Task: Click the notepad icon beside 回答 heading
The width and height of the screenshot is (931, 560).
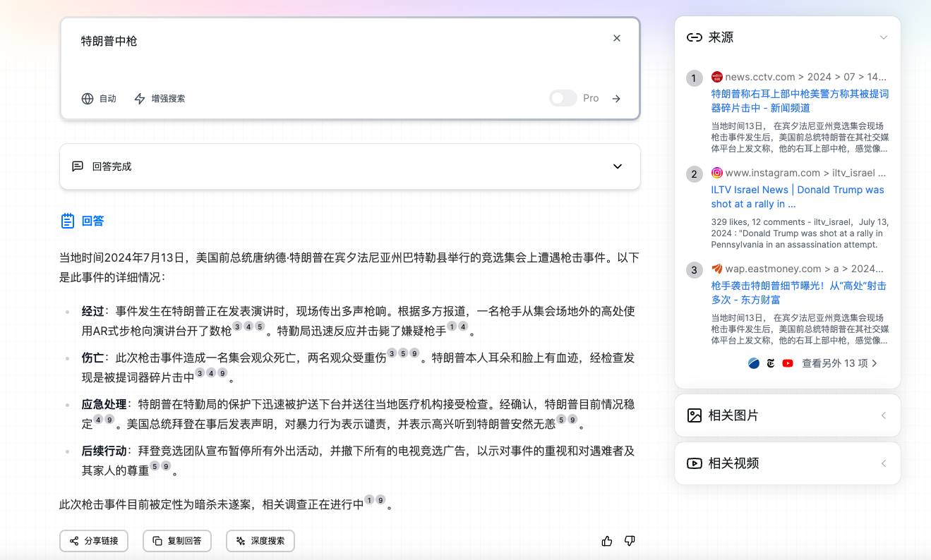Action: coord(67,221)
